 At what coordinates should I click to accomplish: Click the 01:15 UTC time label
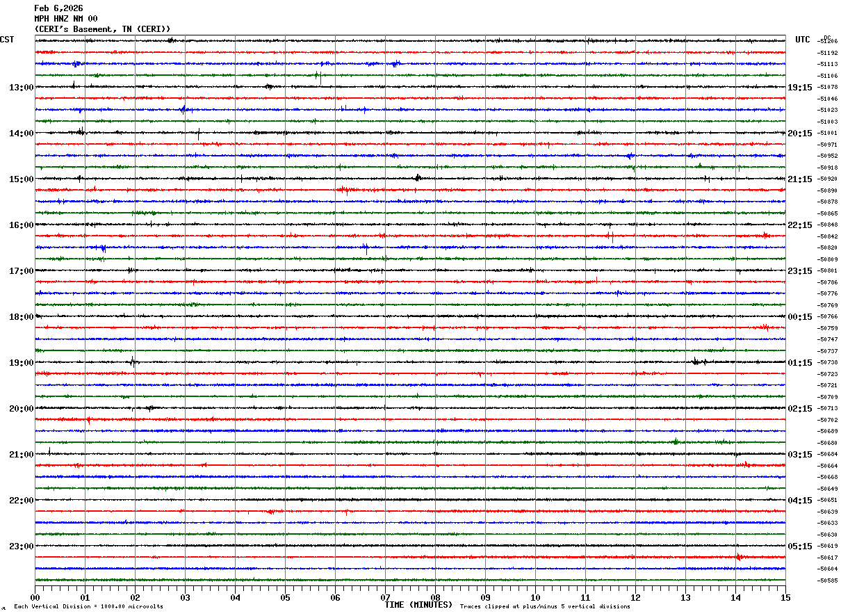coord(800,363)
